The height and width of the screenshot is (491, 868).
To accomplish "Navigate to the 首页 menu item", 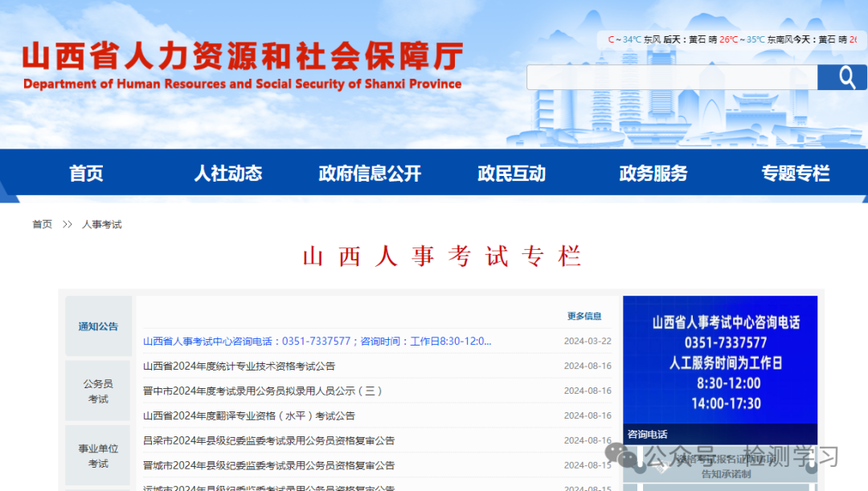I will tap(86, 173).
